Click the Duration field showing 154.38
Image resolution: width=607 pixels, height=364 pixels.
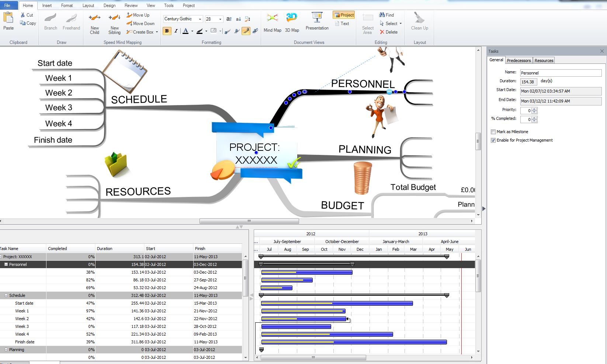click(529, 82)
